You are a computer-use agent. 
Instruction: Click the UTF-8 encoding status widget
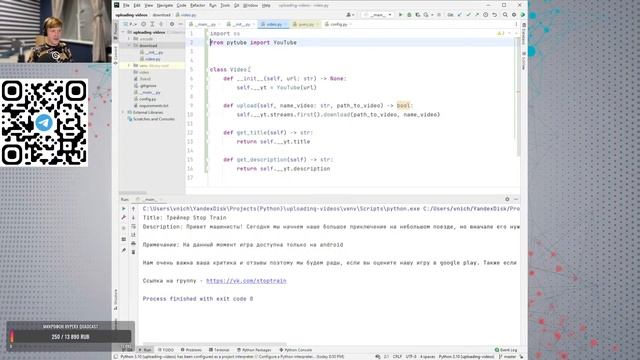[x=411, y=357]
